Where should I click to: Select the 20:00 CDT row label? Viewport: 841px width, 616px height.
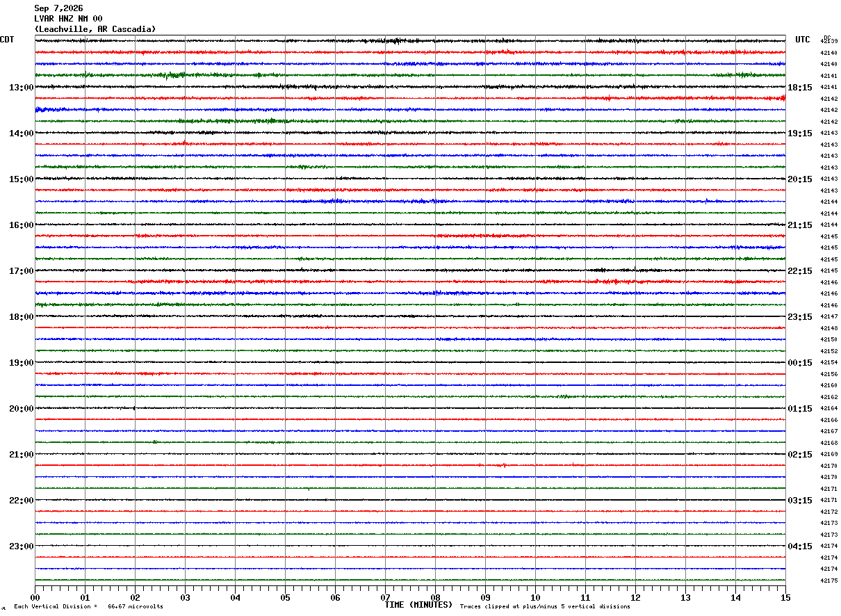click(21, 409)
